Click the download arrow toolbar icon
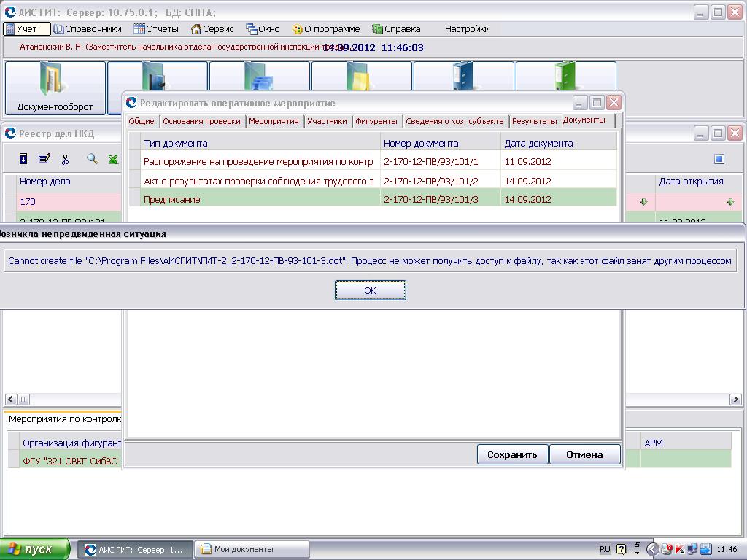This screenshot has width=747, height=560. pyautogui.click(x=23, y=159)
